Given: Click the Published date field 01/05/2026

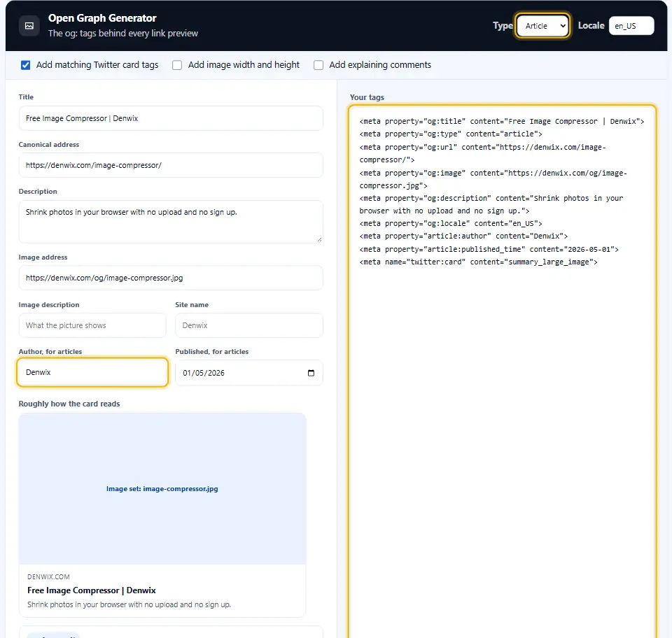Looking at the screenshot, I should pyautogui.click(x=249, y=373).
